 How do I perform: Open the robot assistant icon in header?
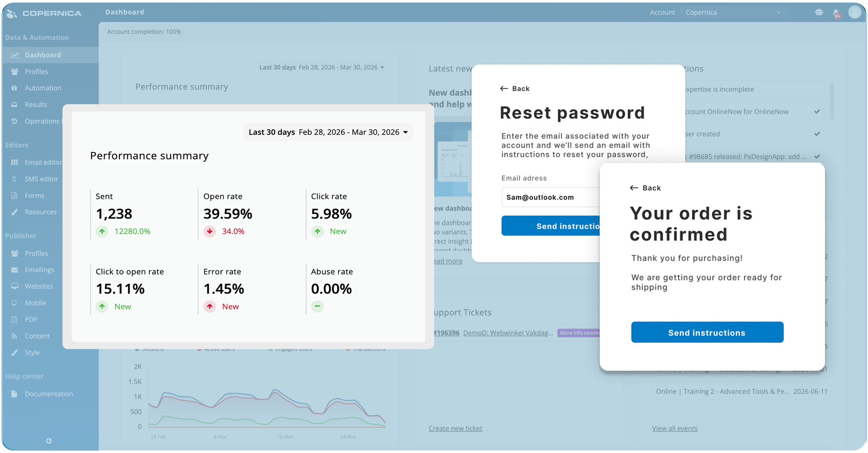click(819, 12)
